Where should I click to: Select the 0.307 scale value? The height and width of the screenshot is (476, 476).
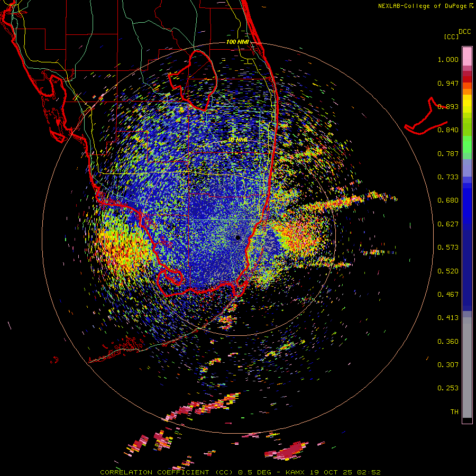[448, 364]
